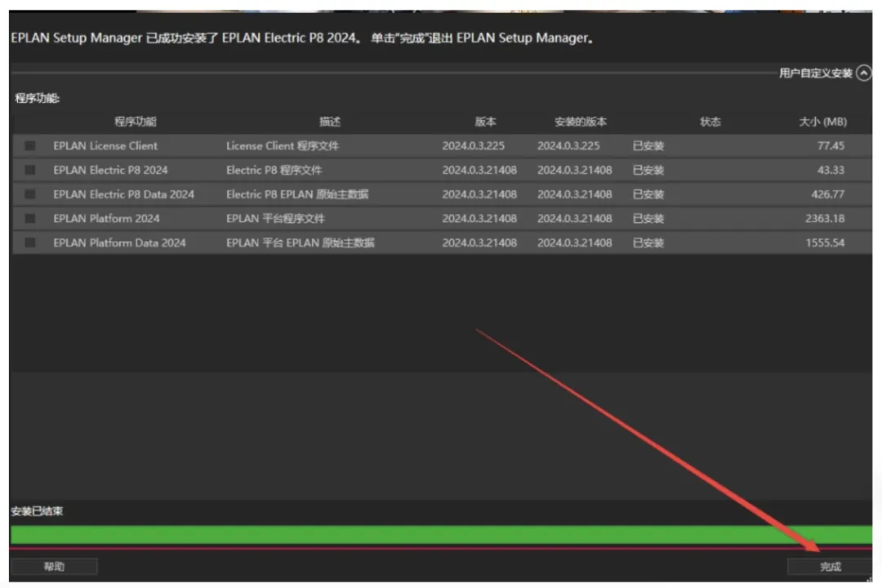882x588 pixels.
Task: Select EPLAN Electric P8 Data 2024 name
Action: (x=124, y=194)
